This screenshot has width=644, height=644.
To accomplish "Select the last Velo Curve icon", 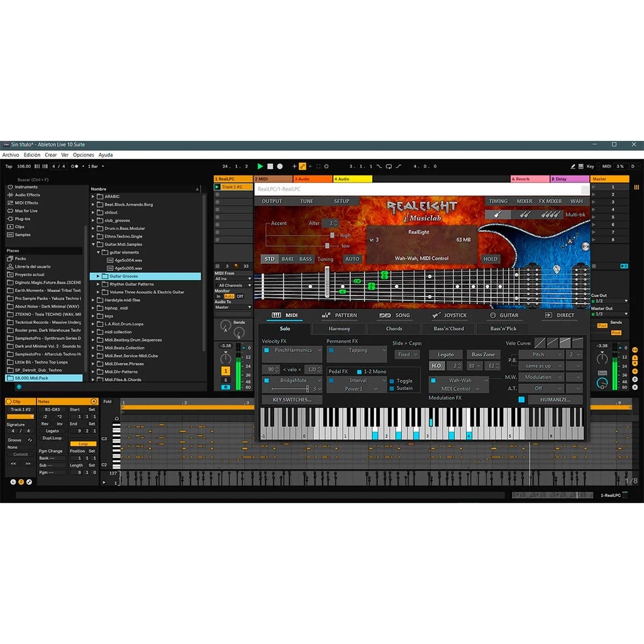I will (577, 343).
